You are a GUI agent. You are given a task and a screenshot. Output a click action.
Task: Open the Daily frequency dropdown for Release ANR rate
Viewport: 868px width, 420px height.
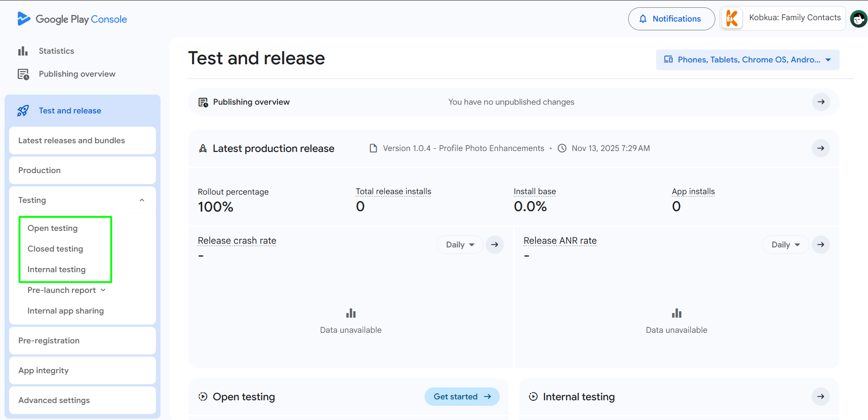tap(785, 245)
